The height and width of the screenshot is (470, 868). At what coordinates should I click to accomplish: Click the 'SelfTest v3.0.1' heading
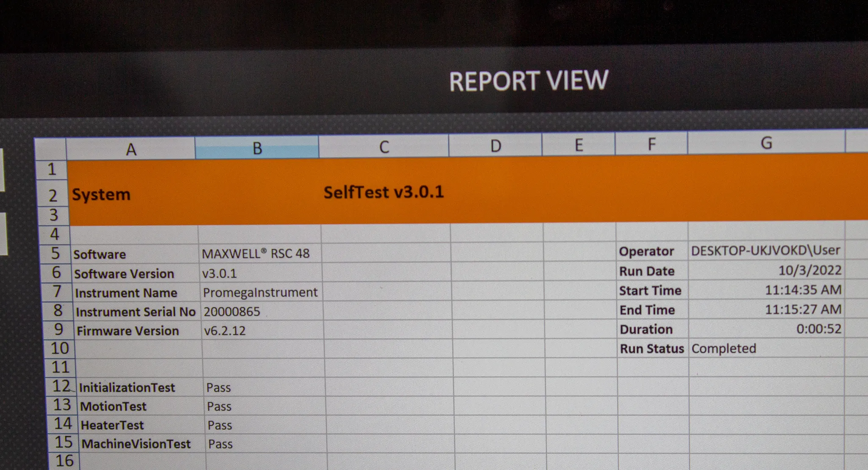384,192
